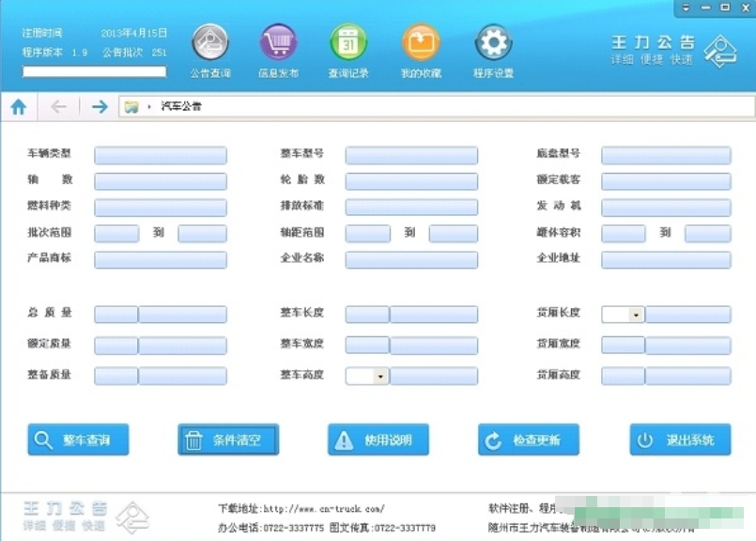The width and height of the screenshot is (756, 541).
Task: Click the 信息发布 shopping-cart icon
Action: [x=278, y=41]
